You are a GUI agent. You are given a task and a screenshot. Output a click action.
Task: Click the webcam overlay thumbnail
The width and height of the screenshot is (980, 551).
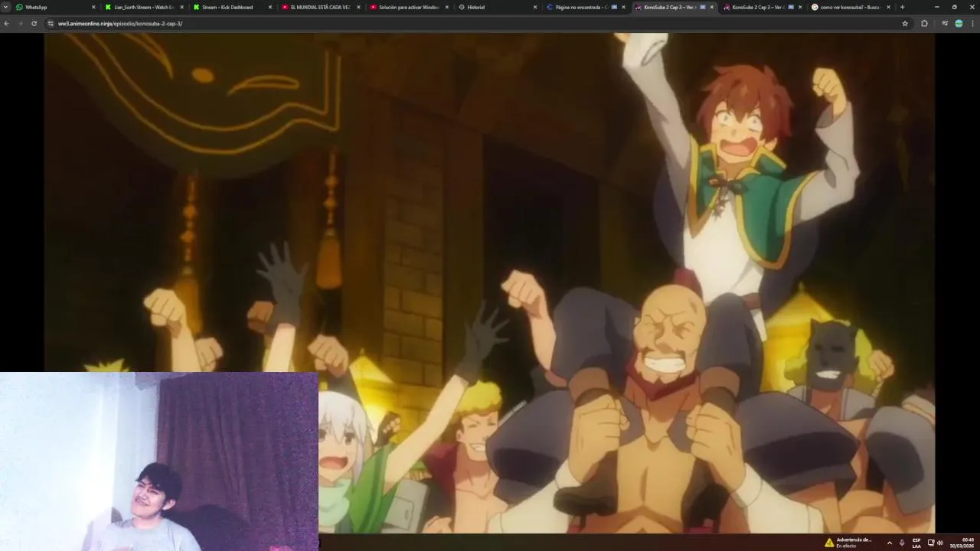click(159, 461)
